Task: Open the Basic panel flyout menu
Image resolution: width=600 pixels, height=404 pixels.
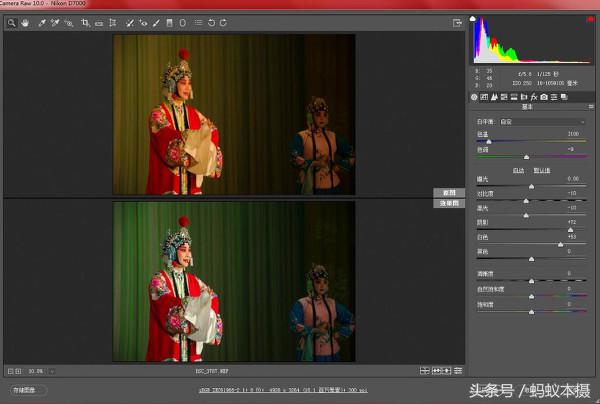Action: 591,107
